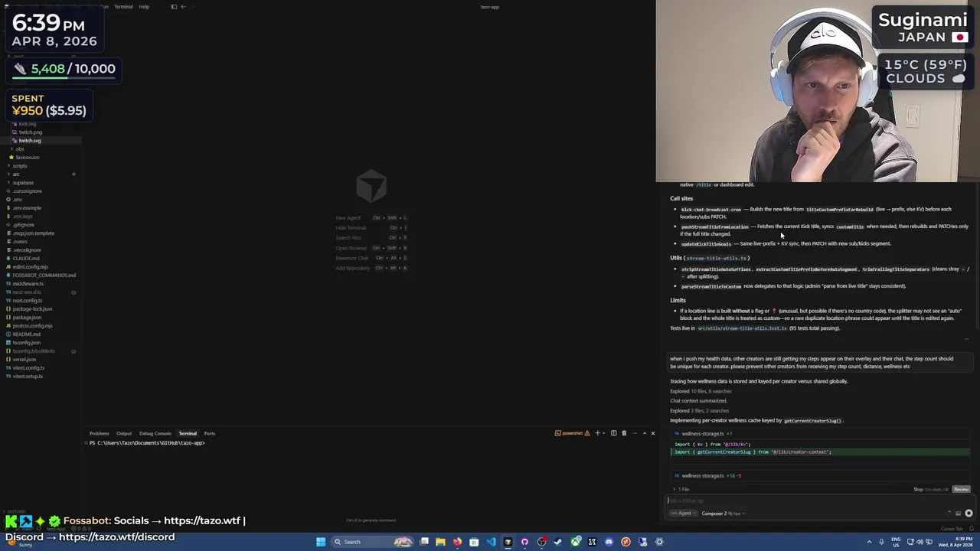The width and height of the screenshot is (980, 551).
Task: Open Firefox from the taskbar
Action: [x=457, y=542]
